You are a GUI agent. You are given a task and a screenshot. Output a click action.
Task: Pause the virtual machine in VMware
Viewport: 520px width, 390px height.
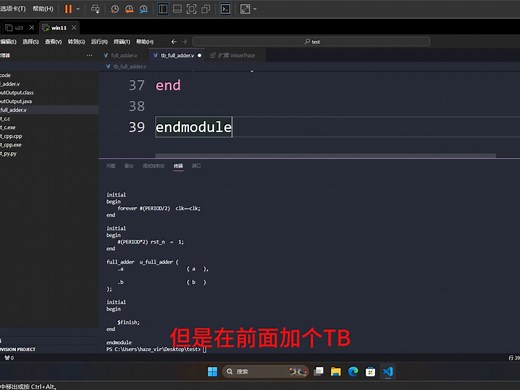point(68,9)
